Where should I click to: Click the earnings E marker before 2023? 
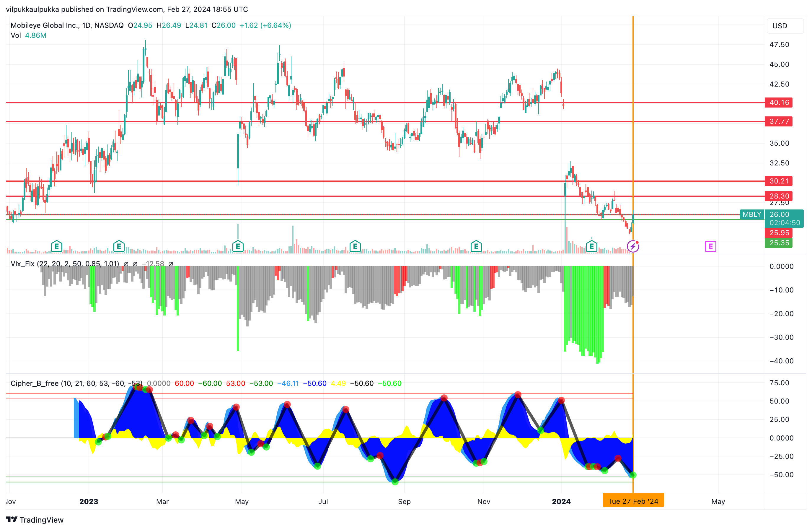pos(57,246)
